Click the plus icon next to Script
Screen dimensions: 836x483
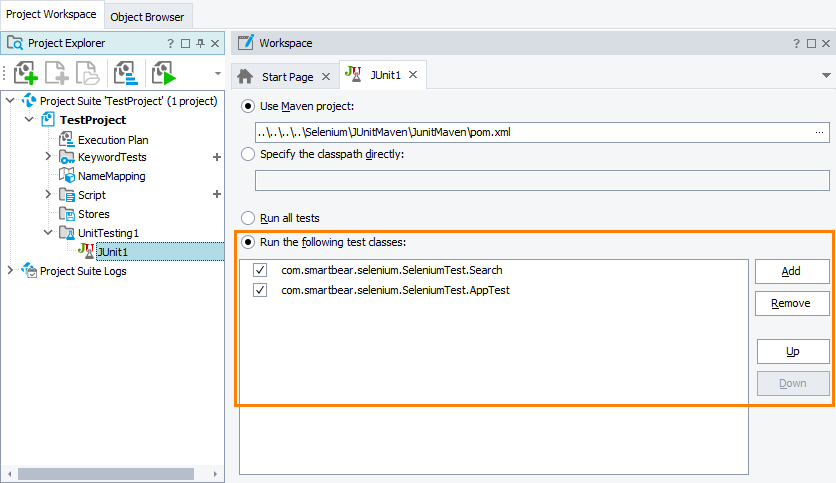[216, 195]
